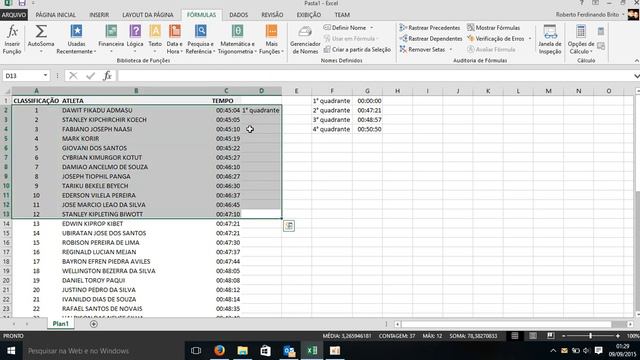Open Firefox from the taskbar
Viewport: 640px width, 360px height.
[219, 351]
